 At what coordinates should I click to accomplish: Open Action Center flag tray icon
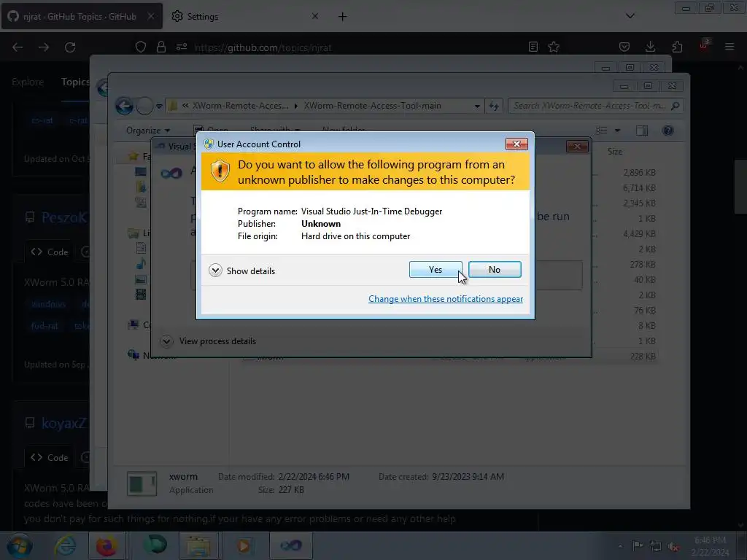point(638,546)
